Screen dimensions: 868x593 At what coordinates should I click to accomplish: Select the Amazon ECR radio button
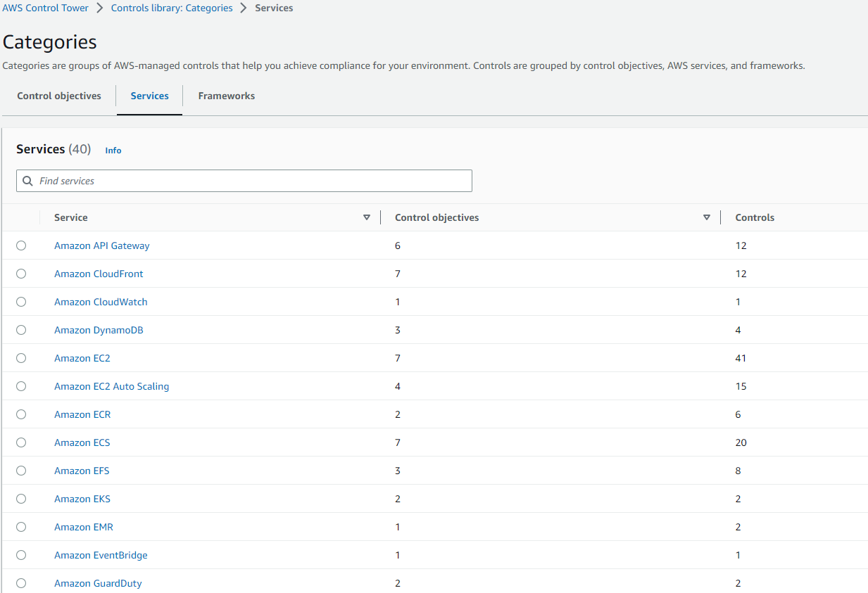[x=21, y=414]
